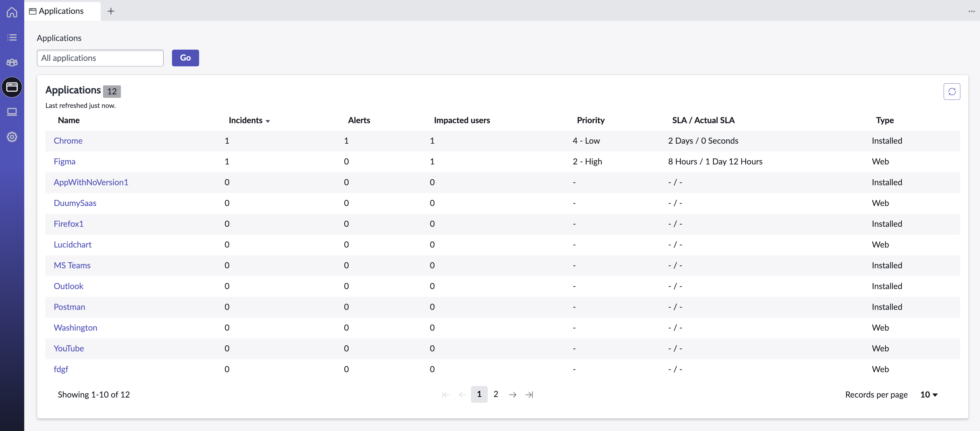Screen dimensions: 980x431
Task: Go to the first page of results
Action: pyautogui.click(x=446, y=394)
